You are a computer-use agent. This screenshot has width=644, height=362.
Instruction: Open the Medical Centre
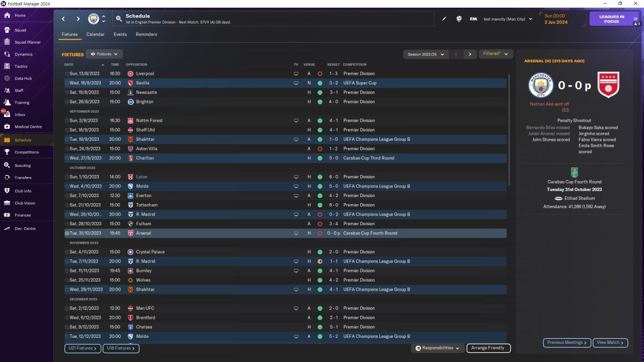click(x=27, y=127)
